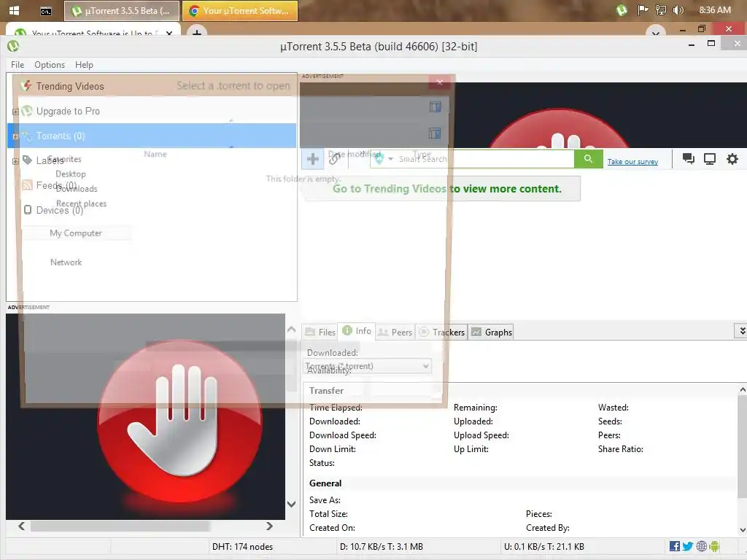Click the double-chevron expander beside detail tabs
This screenshot has height=560, width=747.
(x=742, y=330)
